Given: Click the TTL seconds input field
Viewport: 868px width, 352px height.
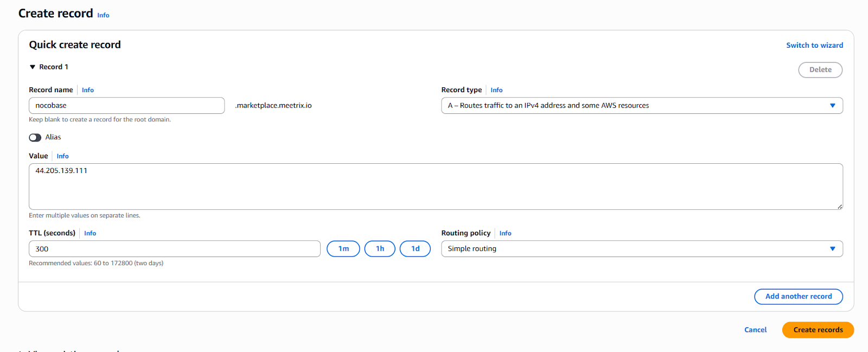Looking at the screenshot, I should tap(174, 249).
